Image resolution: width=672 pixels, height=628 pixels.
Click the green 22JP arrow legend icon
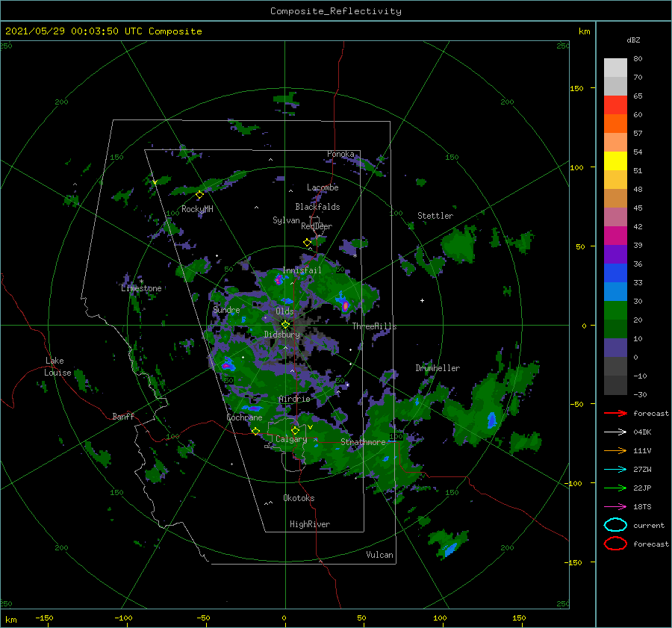615,488
